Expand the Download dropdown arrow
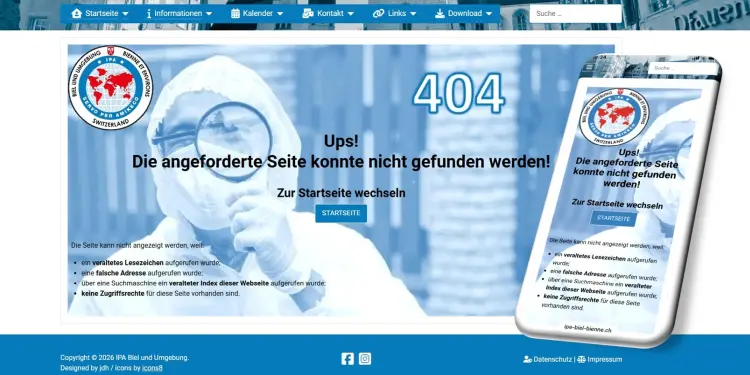The width and height of the screenshot is (750, 375). point(489,14)
